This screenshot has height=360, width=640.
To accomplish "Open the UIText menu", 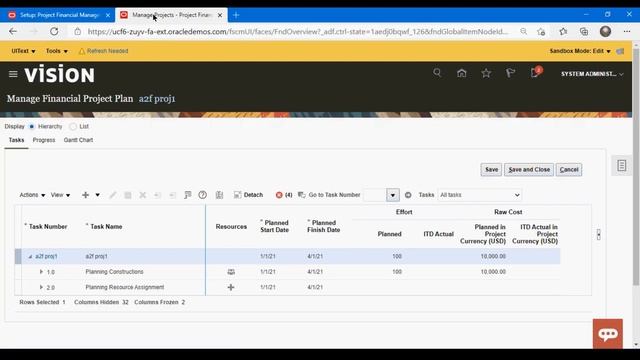I will [23, 51].
